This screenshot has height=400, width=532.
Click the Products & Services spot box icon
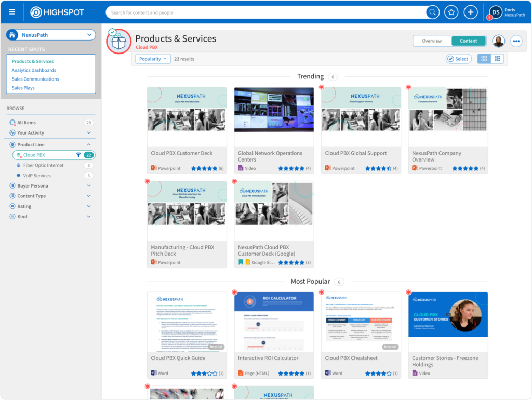tap(119, 42)
